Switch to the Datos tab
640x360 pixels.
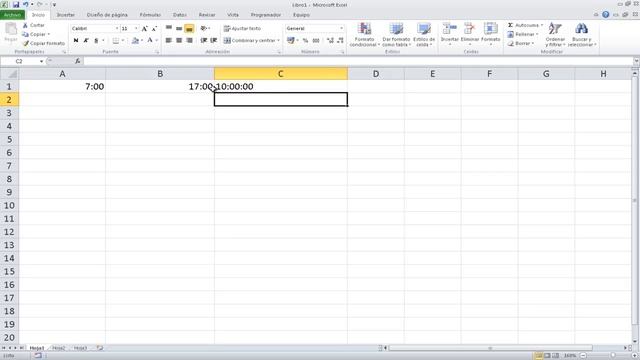[180, 15]
